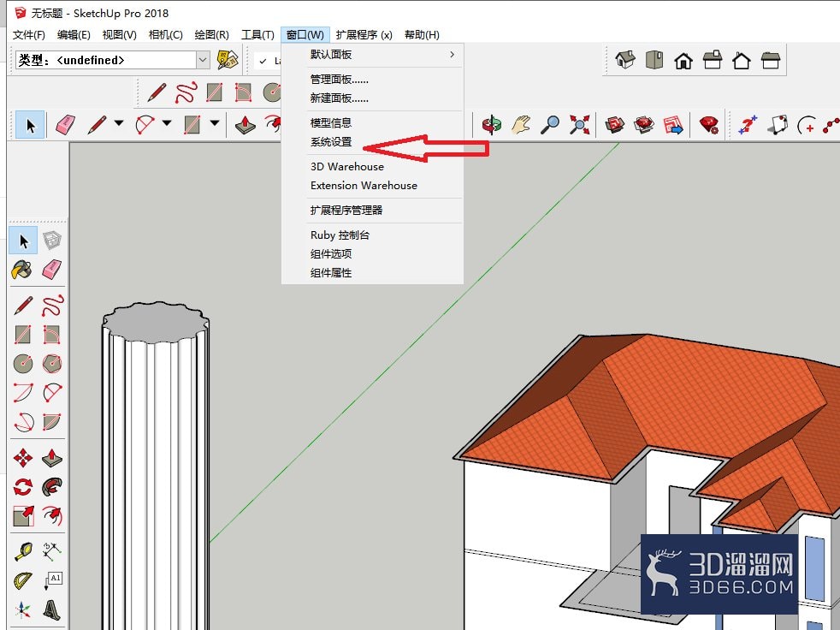This screenshot has width=840, height=630.
Task: Select the Polygon tool in the Large Tool Set
Action: click(52, 363)
